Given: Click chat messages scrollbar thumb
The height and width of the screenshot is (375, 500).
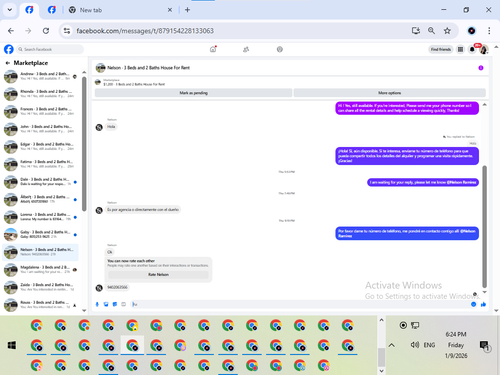Looking at the screenshot, I should point(484,227).
